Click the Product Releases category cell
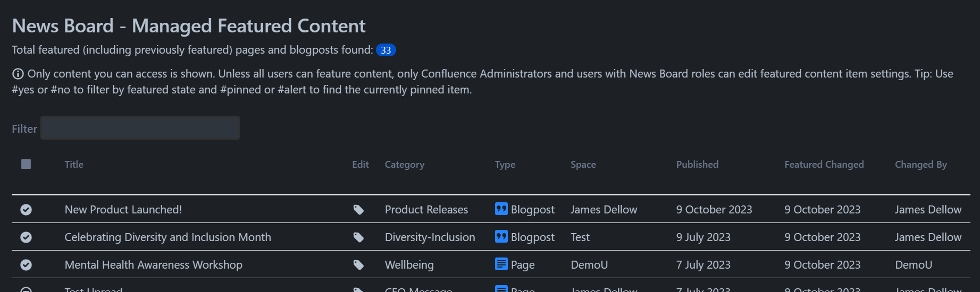This screenshot has height=292, width=980. (x=426, y=210)
